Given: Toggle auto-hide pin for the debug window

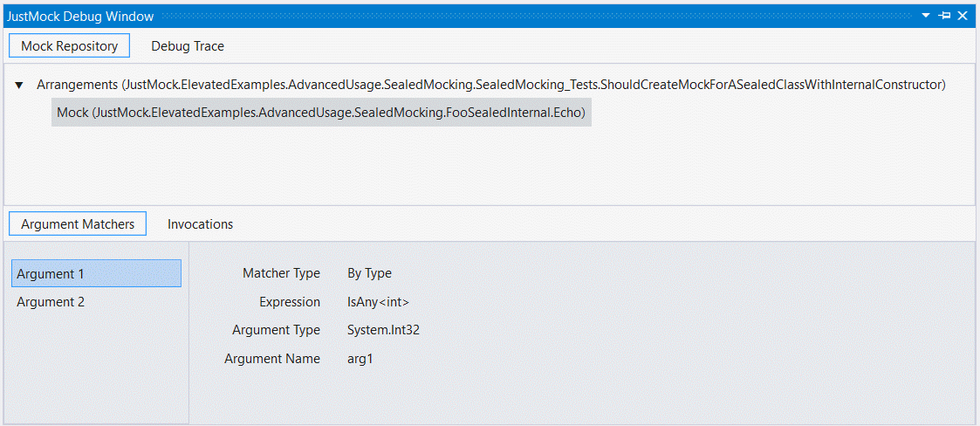Looking at the screenshot, I should (944, 16).
